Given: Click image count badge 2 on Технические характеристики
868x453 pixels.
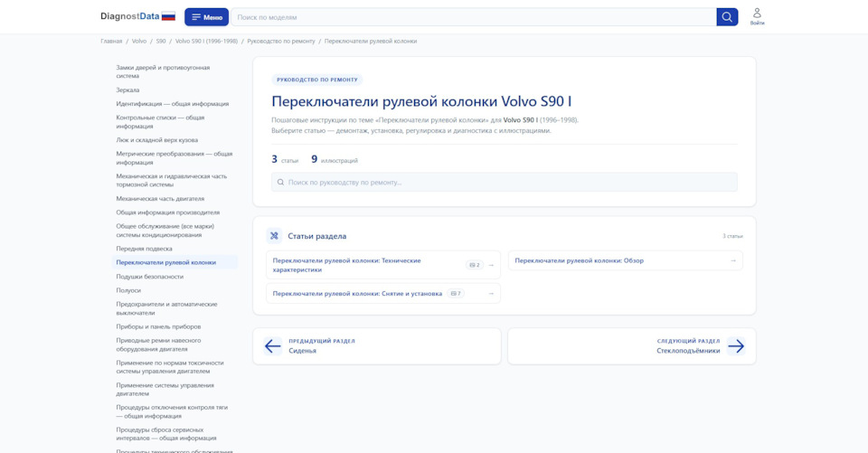Looking at the screenshot, I should click(475, 265).
